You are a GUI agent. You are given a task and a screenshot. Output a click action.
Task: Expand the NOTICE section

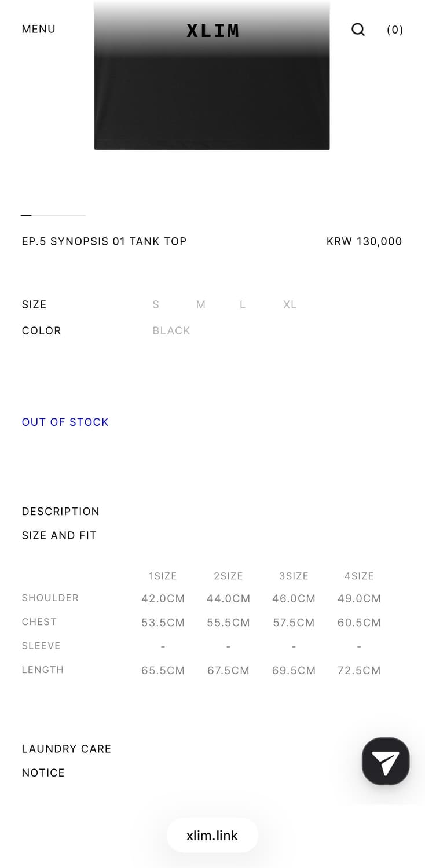pyautogui.click(x=43, y=773)
